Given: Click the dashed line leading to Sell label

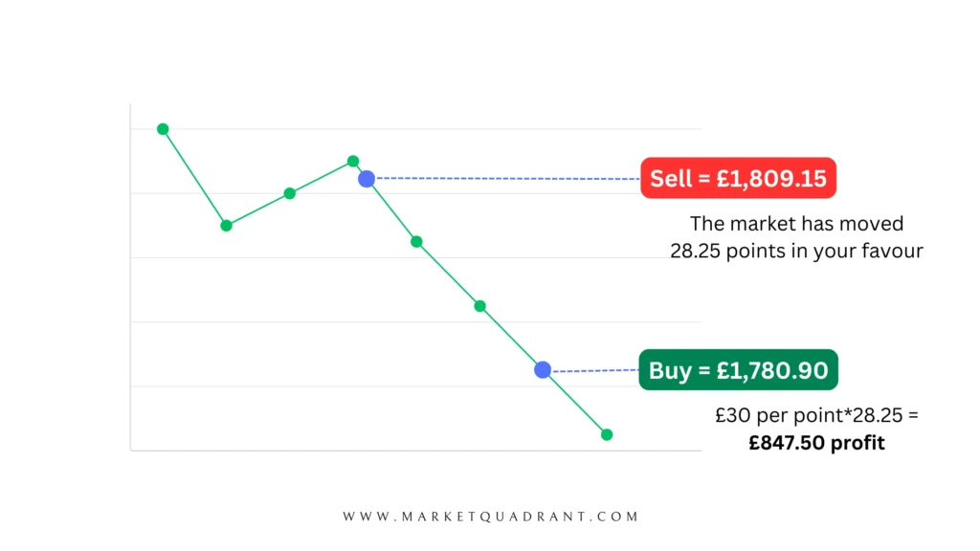Looking at the screenshot, I should click(x=507, y=179).
